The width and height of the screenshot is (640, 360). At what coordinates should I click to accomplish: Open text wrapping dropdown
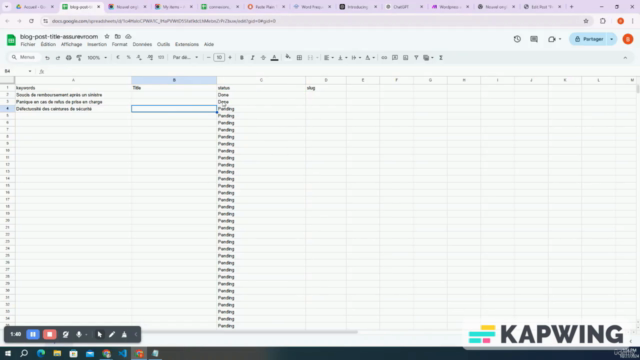pyautogui.click(x=356, y=58)
